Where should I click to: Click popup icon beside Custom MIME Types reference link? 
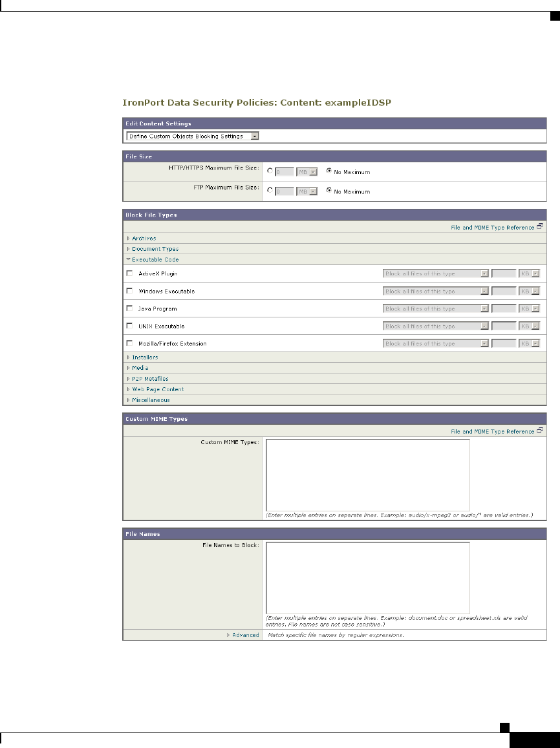click(539, 431)
